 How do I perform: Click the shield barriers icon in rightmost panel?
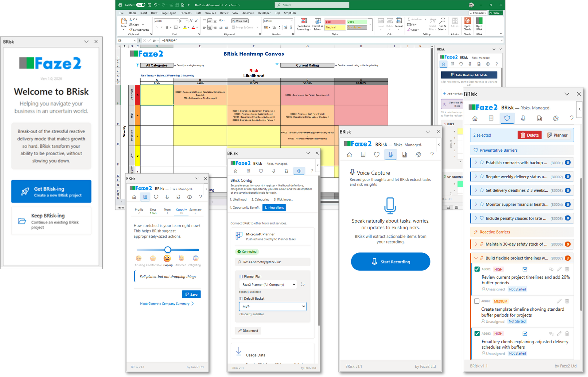[507, 119]
